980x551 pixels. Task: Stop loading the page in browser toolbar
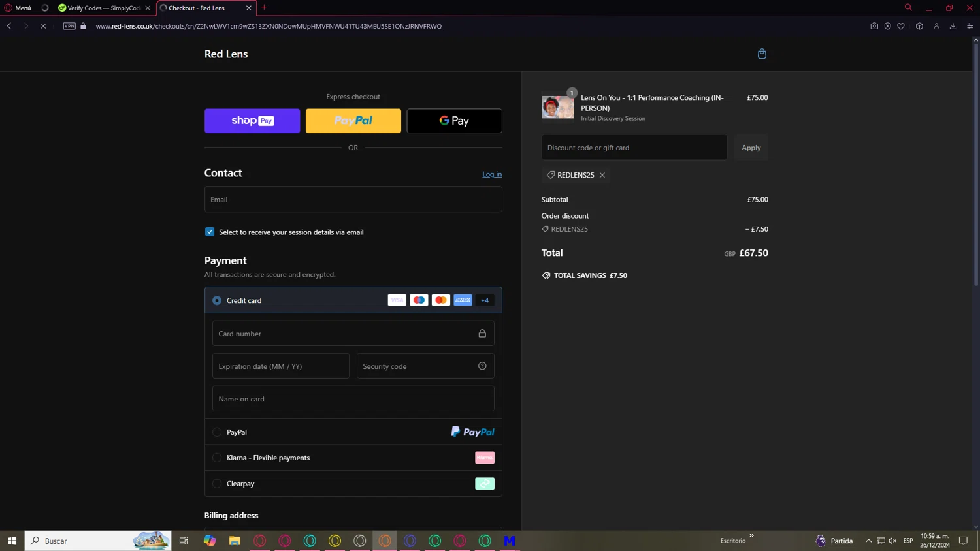(x=43, y=26)
